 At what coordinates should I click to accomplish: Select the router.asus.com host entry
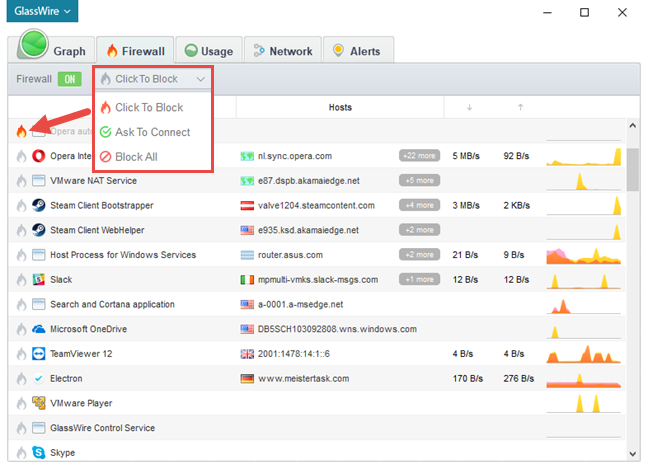(290, 255)
